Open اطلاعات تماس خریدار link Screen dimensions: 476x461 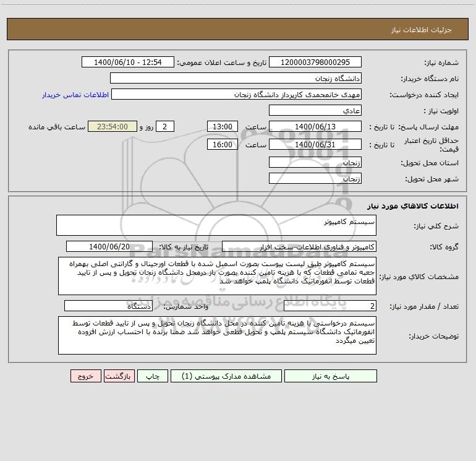pos(75,95)
